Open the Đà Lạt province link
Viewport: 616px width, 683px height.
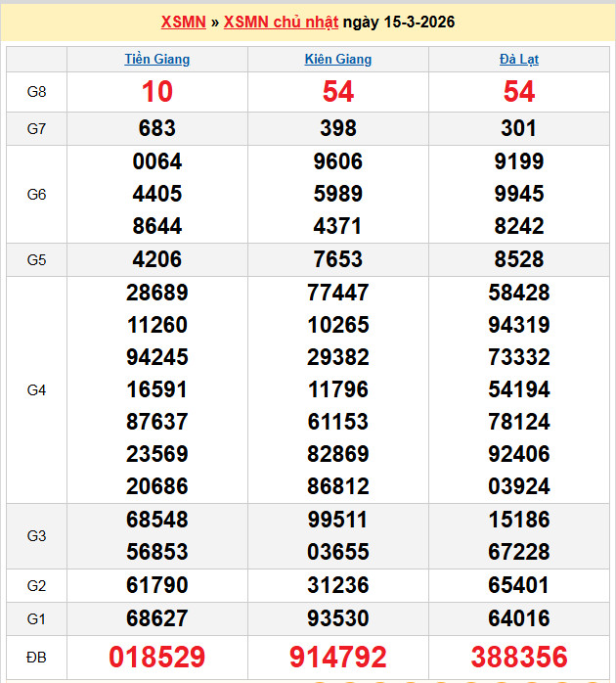519,60
